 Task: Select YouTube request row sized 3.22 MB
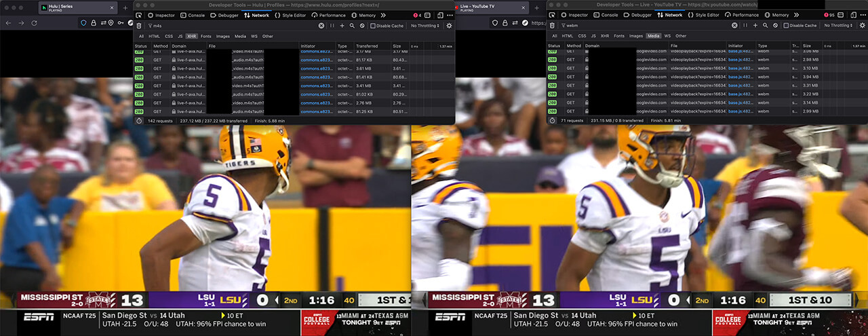(707, 94)
